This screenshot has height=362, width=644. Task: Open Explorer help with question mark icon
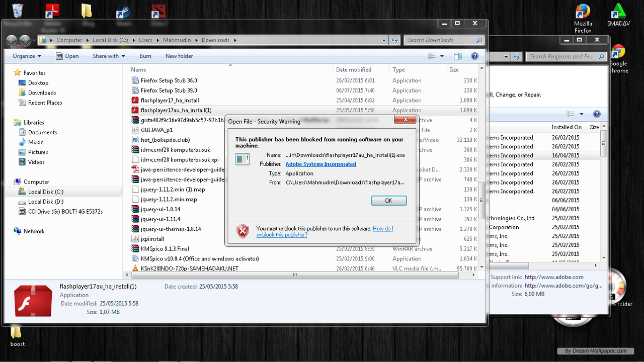(x=474, y=56)
